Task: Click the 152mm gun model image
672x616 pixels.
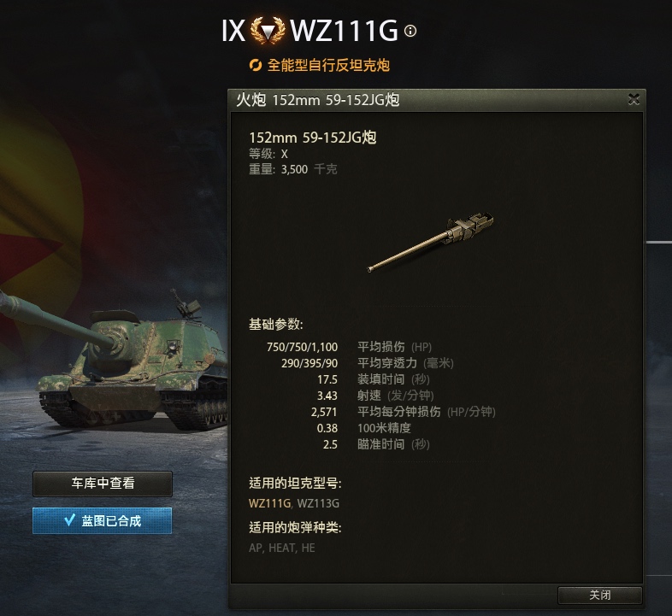Action: click(430, 242)
